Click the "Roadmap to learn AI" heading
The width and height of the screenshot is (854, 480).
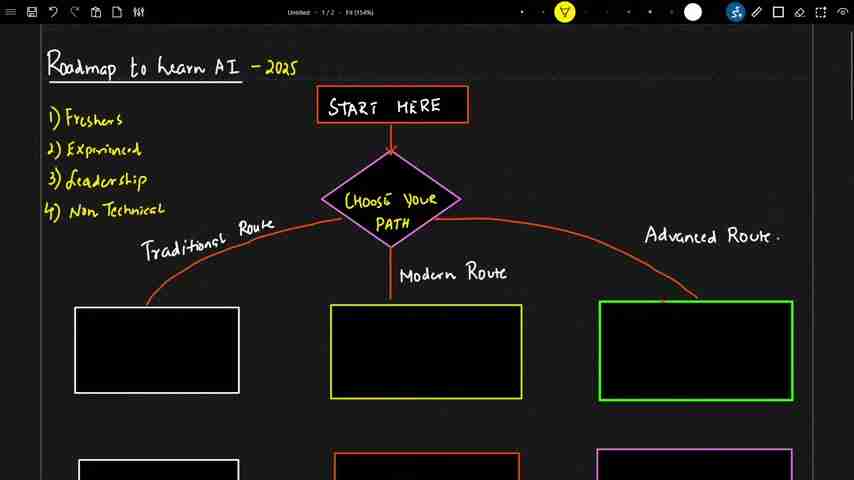click(x=143, y=65)
